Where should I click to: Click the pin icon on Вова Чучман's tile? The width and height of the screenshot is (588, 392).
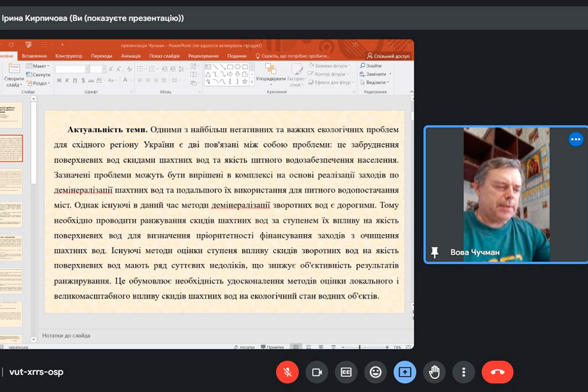[x=434, y=252]
